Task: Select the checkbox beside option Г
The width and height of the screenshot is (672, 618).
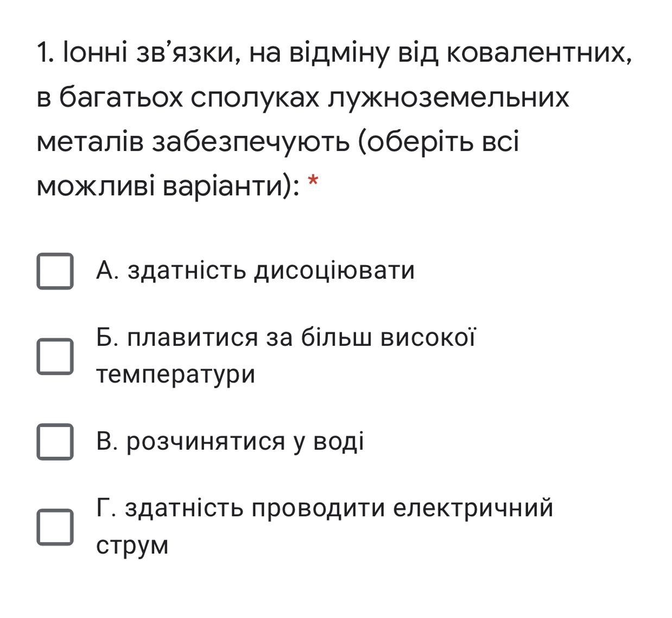Action: [55, 527]
